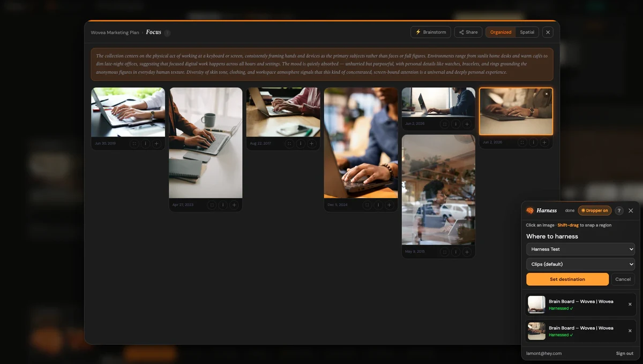The image size is (643, 364).
Task: Sign out of the Harness account
Action: 625,353
